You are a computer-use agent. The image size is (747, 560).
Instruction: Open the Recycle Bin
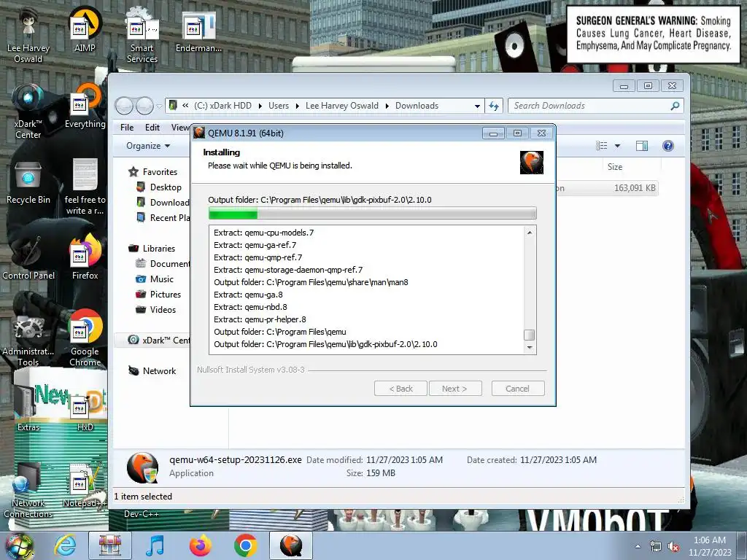pyautogui.click(x=28, y=182)
